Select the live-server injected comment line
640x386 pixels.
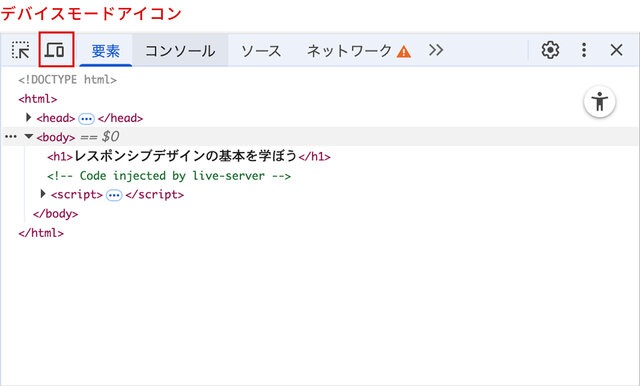click(169, 176)
